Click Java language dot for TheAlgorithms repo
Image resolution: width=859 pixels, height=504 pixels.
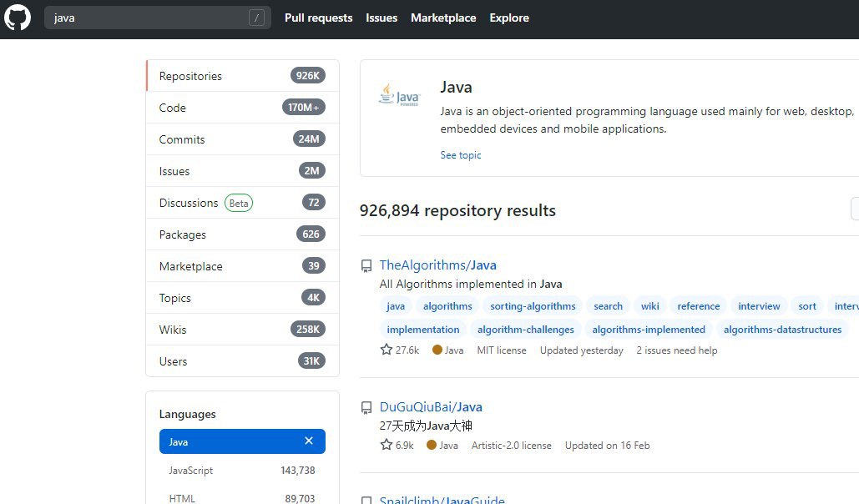click(437, 350)
